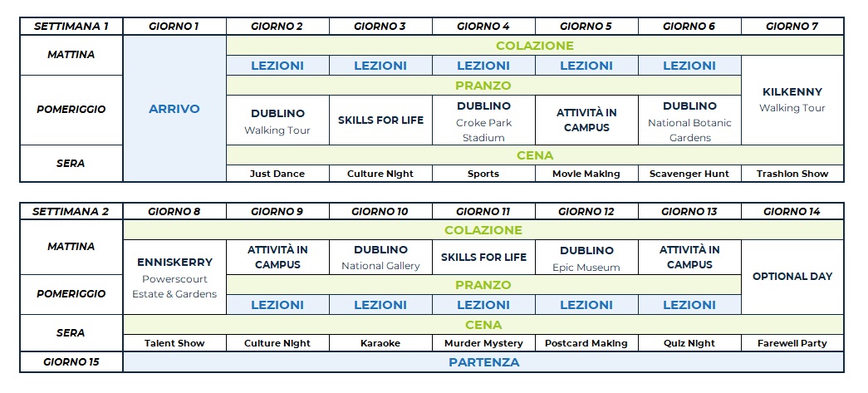Viewport: 868px width, 393px height.
Task: Click the Just Dance evening activity
Action: (x=277, y=174)
